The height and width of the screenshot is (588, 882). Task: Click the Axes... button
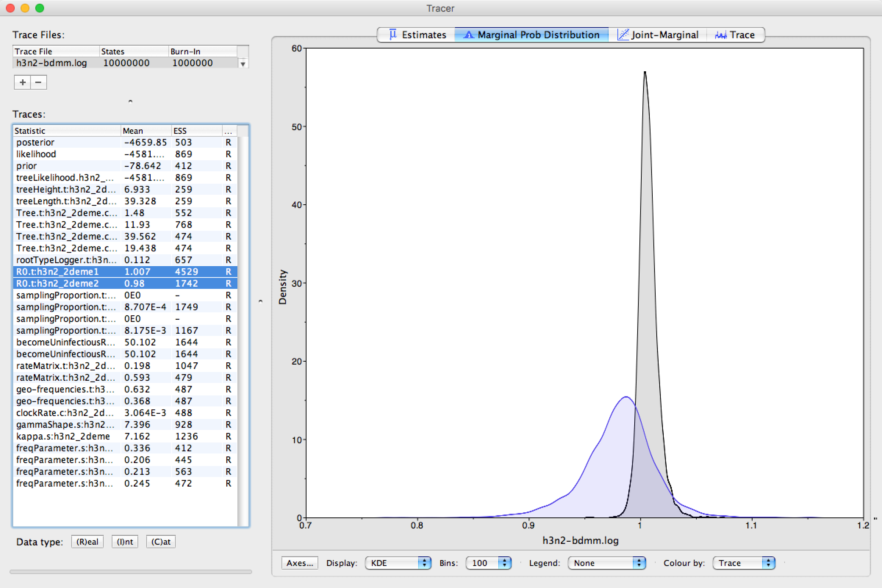tap(300, 563)
